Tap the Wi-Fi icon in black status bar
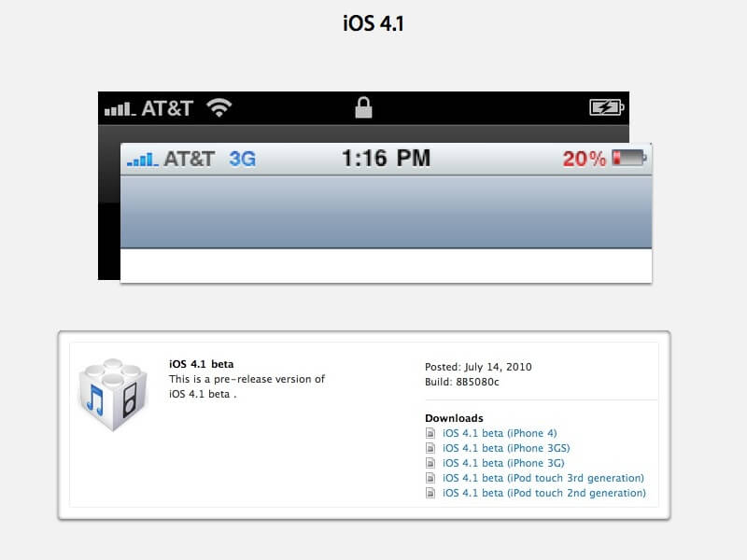Image resolution: width=747 pixels, height=560 pixels. [x=219, y=107]
